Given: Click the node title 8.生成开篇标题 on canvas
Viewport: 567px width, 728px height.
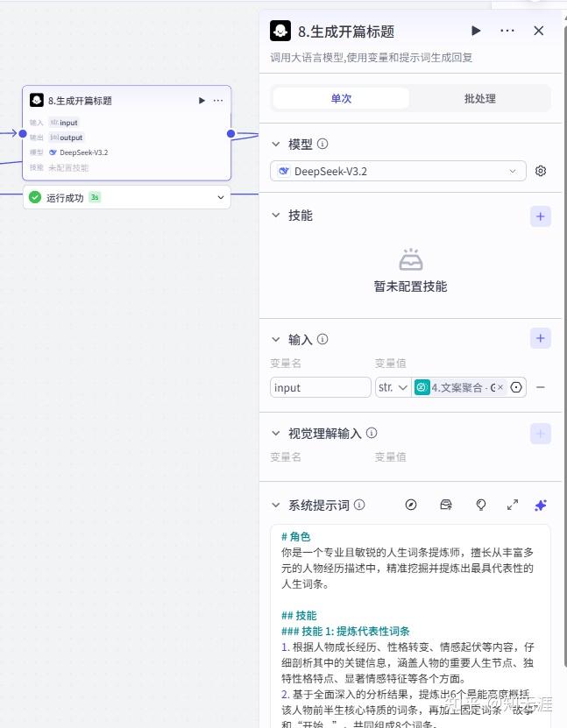Looking at the screenshot, I should click(x=80, y=101).
